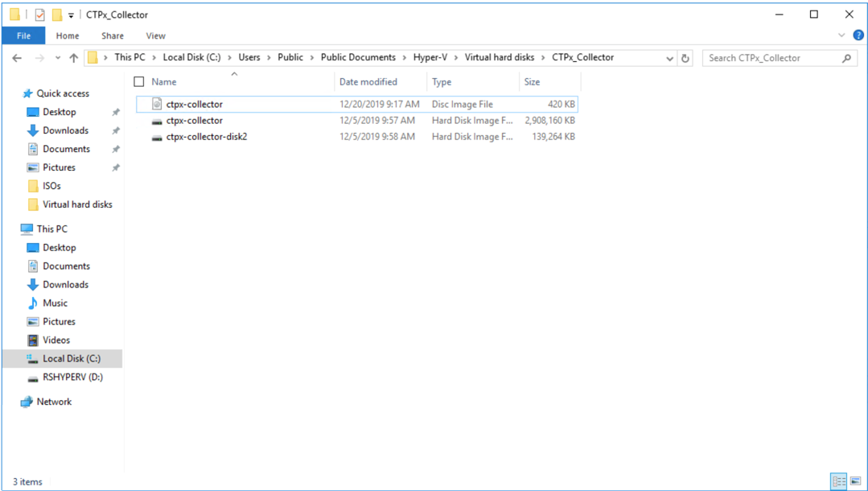This screenshot has width=868, height=491.
Task: Click the search magnifier icon
Action: (x=846, y=58)
